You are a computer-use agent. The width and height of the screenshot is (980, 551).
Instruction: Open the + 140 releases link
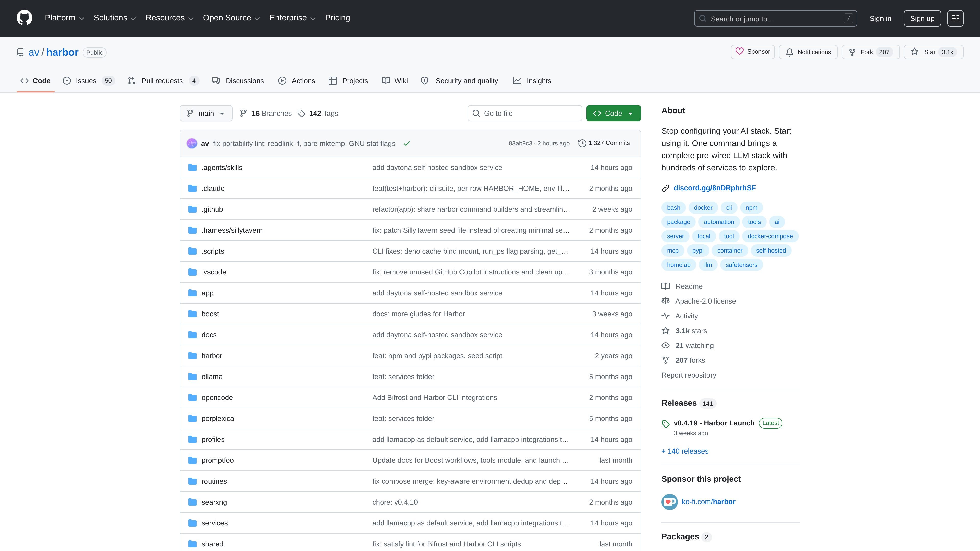685,451
